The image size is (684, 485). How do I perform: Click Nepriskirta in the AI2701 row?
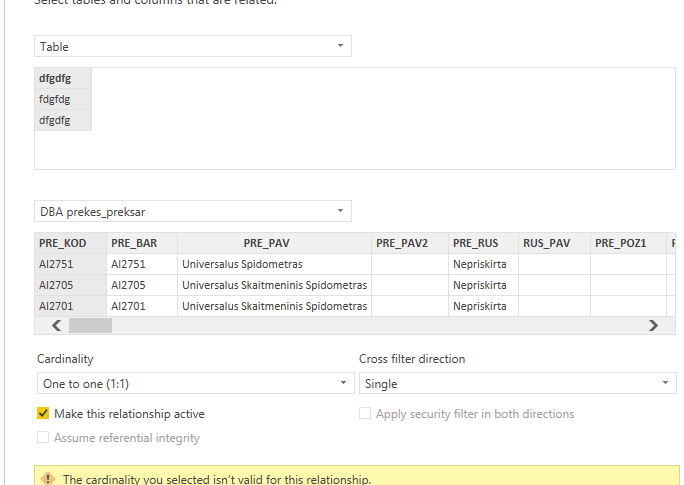(x=483, y=306)
